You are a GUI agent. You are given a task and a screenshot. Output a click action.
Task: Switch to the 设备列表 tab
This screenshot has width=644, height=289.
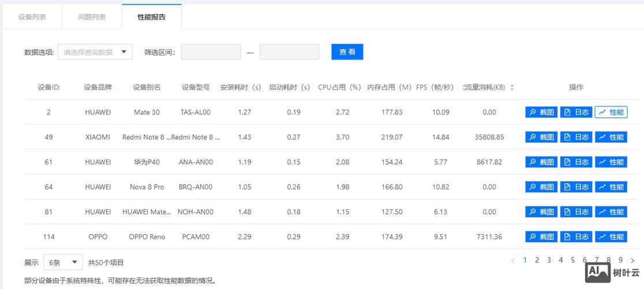(x=32, y=17)
